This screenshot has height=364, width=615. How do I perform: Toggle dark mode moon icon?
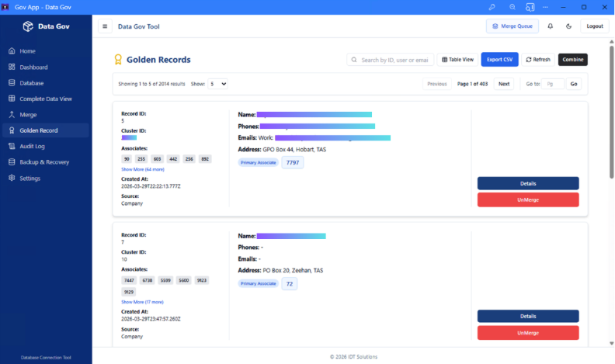point(568,26)
